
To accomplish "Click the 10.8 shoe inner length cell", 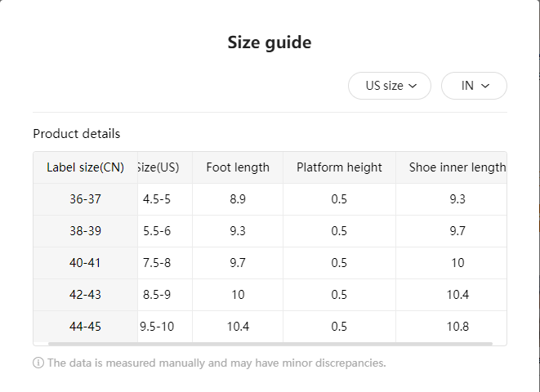I will 457,327.
